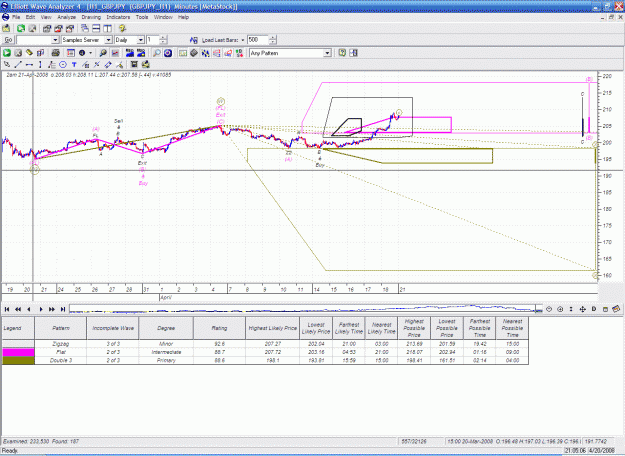Image resolution: width=625 pixels, height=456 pixels.
Task: Open the Drawing menu
Action: pyautogui.click(x=91, y=17)
